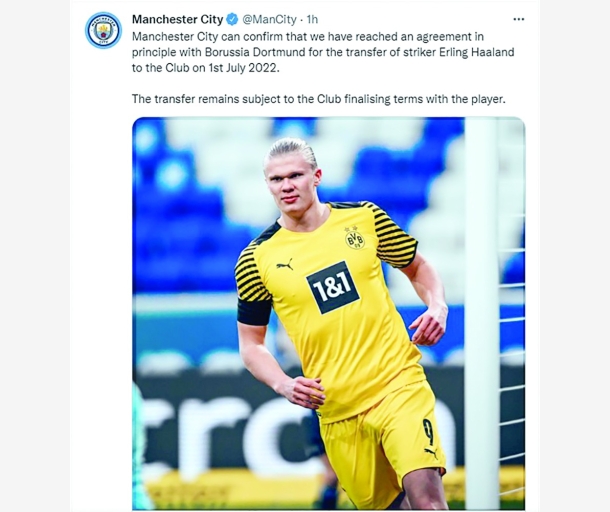The height and width of the screenshot is (512, 610).
Task: Click the Manchester City display name
Action: click(177, 19)
